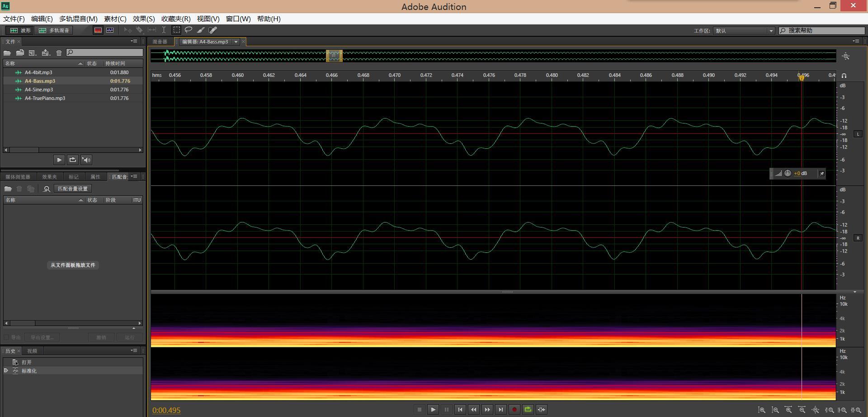Viewport: 868px width, 417px height.
Task: Click Zoom In at Out Point icon
Action: 842,410
